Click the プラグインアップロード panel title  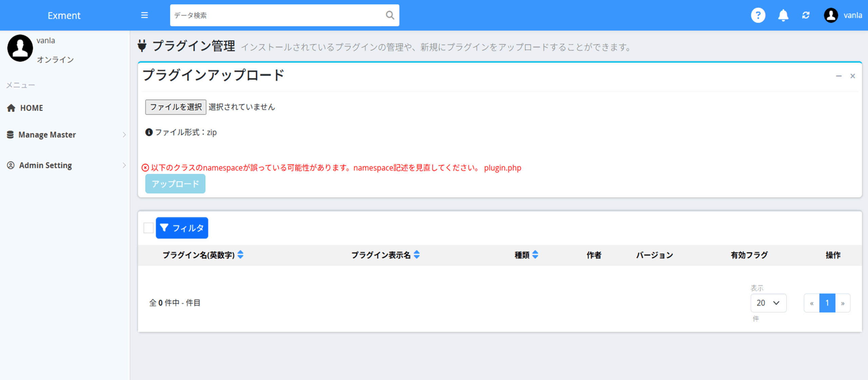[x=214, y=75]
